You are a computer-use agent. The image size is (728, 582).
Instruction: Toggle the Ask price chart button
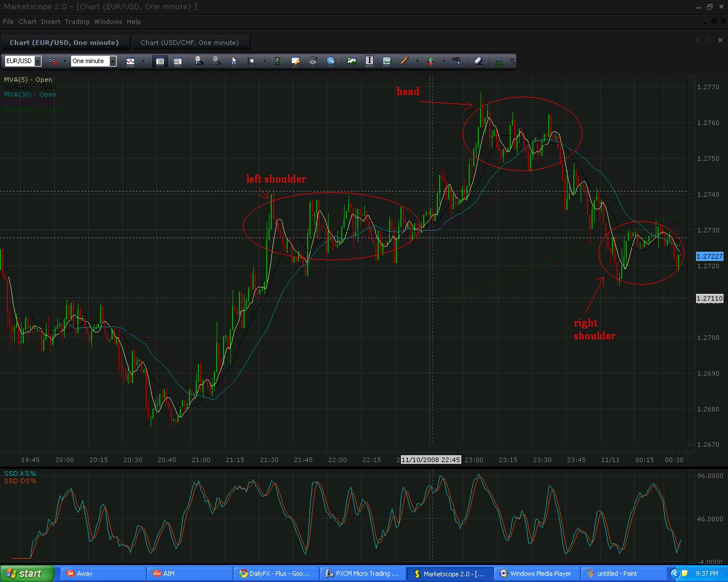(x=177, y=61)
